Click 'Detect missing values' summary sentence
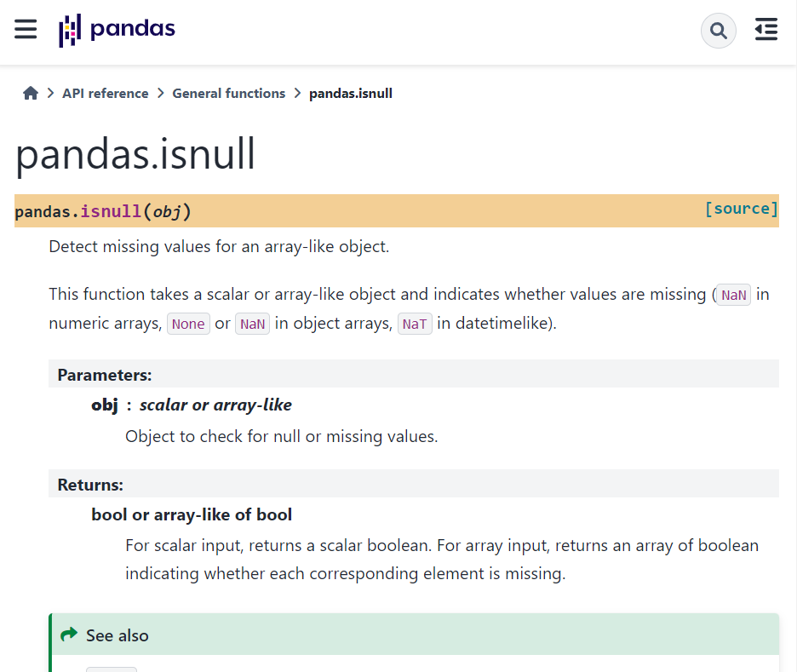The height and width of the screenshot is (672, 797). 219,246
